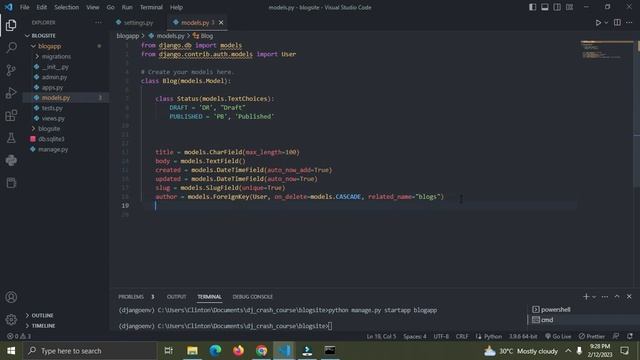Screen dimensions: 640x360
Task: Click Prettier status bar item
Action: tap(591, 336)
